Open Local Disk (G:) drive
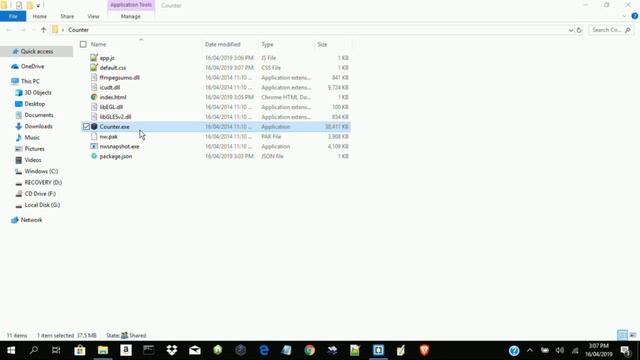Screen dimensions: 640x360 [42, 205]
